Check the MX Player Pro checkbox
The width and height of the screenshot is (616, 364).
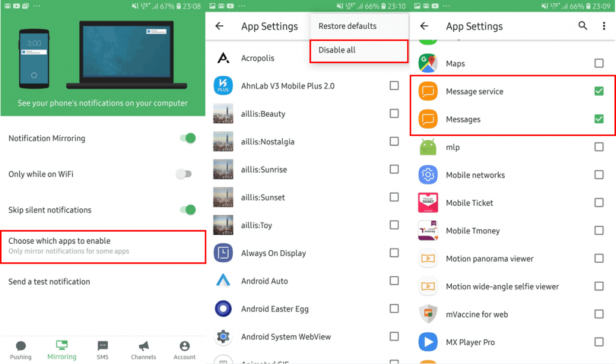pos(599,342)
